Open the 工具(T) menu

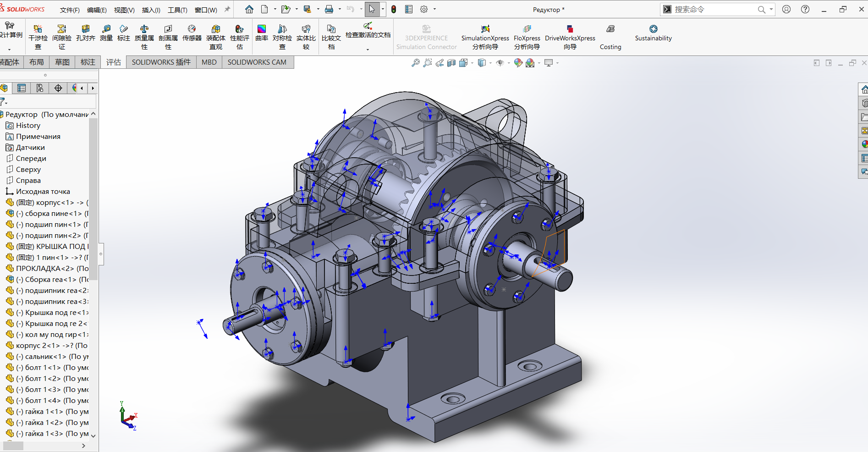(177, 10)
